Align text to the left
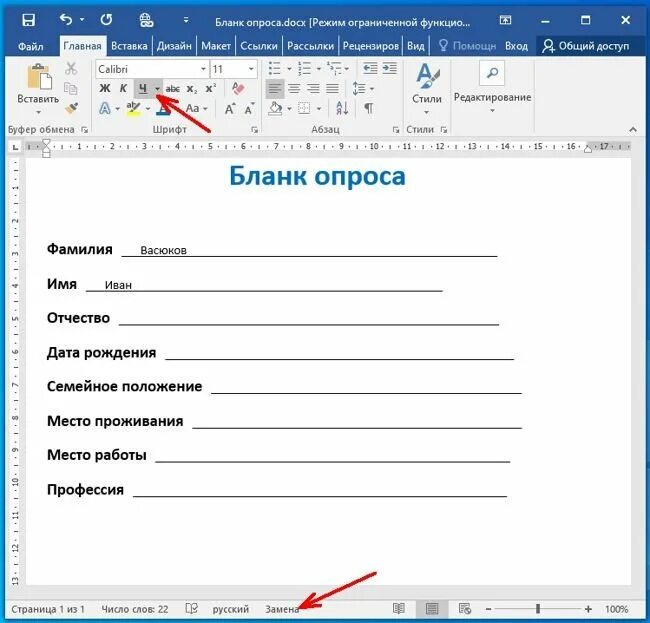The image size is (650, 623). 274,88
